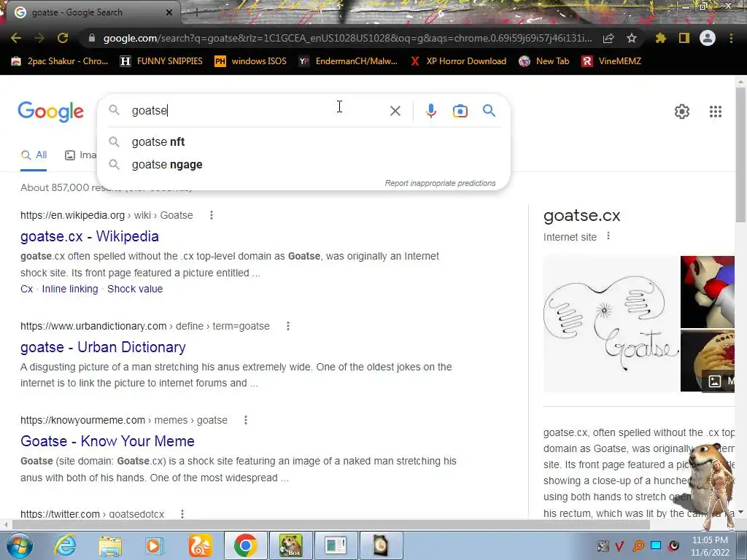
Task: Open the VineMEMZ bookmark
Action: tap(611, 61)
